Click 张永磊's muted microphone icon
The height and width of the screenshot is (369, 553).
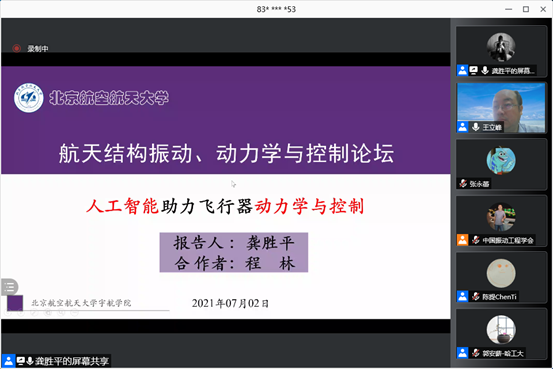tap(463, 183)
